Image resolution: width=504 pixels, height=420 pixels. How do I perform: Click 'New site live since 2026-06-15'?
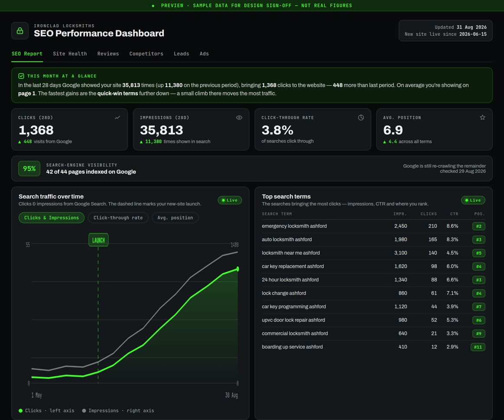(445, 34)
